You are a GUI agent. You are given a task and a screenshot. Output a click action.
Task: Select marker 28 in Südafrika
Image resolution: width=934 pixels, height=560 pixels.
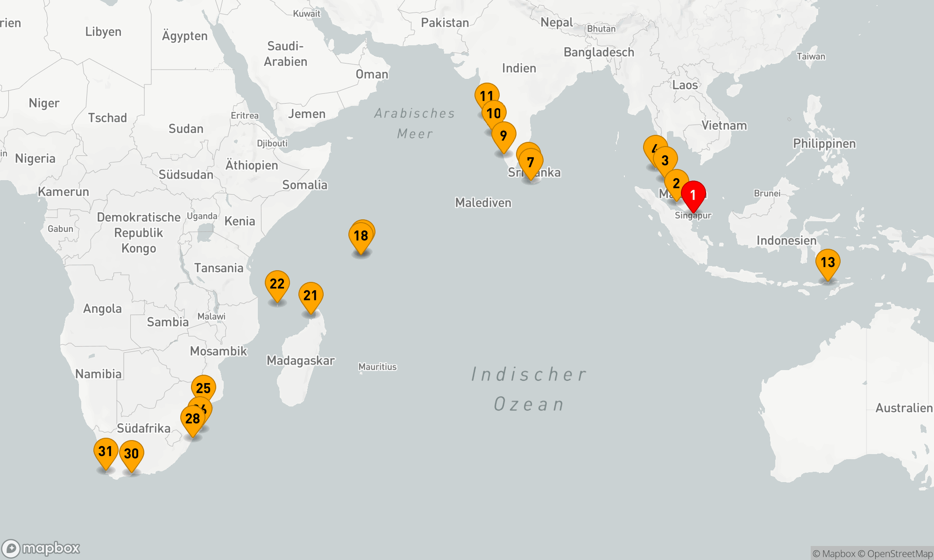(x=192, y=419)
